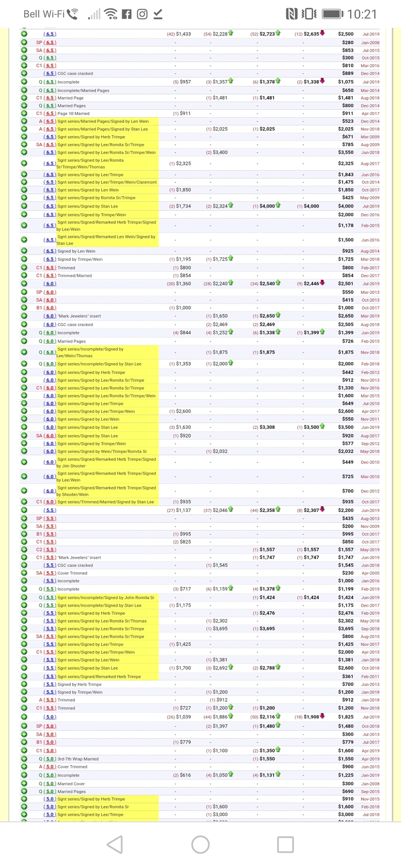
Task: Expand the plain 5.5 grade row with $2,200
Action: click(x=24, y=510)
